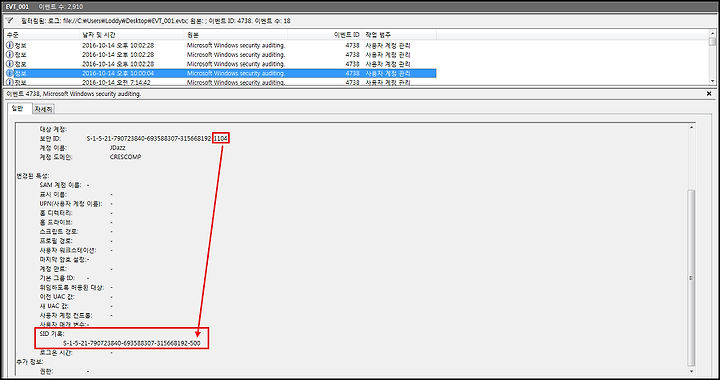Click the detail pane vertical scrollbar thumb
The height and width of the screenshot is (380, 720).
pyautogui.click(x=691, y=278)
